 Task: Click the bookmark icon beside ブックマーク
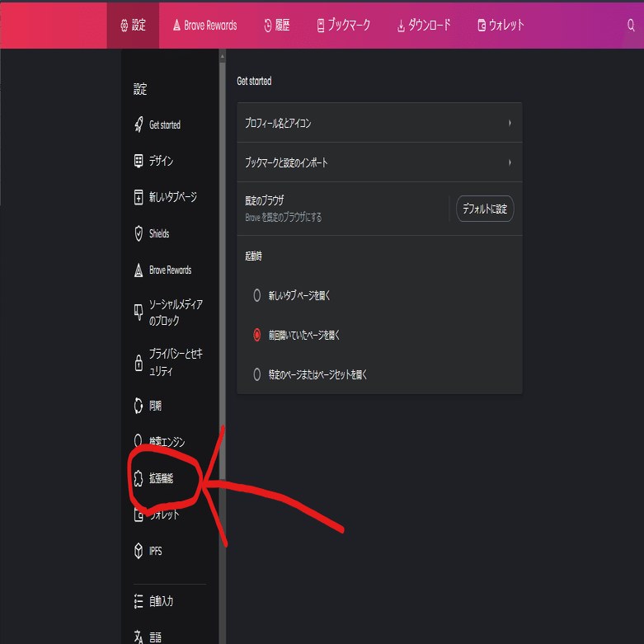[x=321, y=26]
